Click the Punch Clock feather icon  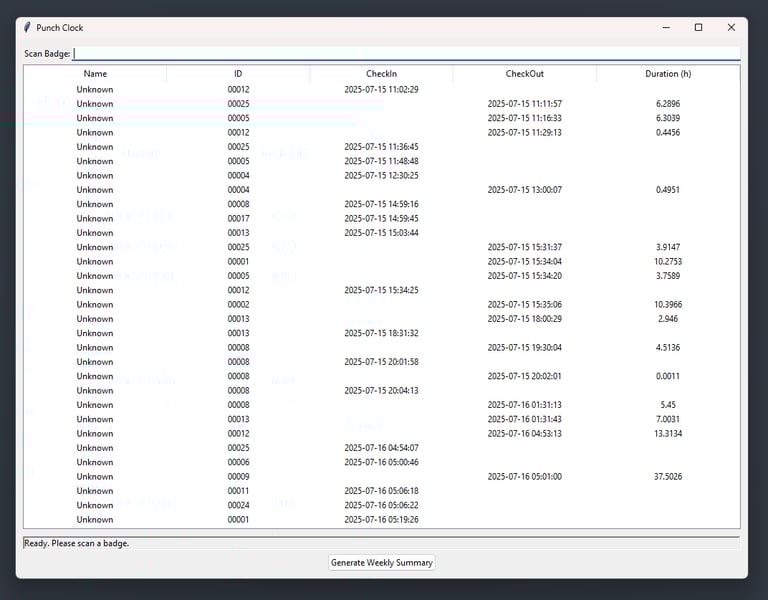[x=27, y=27]
